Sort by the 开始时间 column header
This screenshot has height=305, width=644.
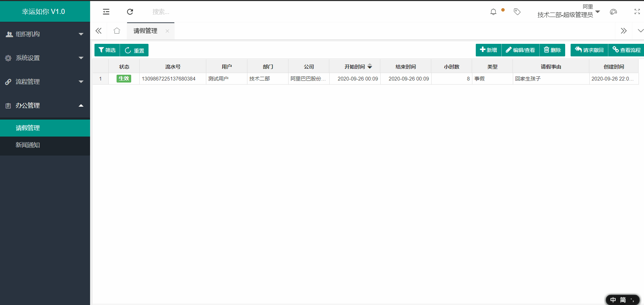tap(354, 67)
